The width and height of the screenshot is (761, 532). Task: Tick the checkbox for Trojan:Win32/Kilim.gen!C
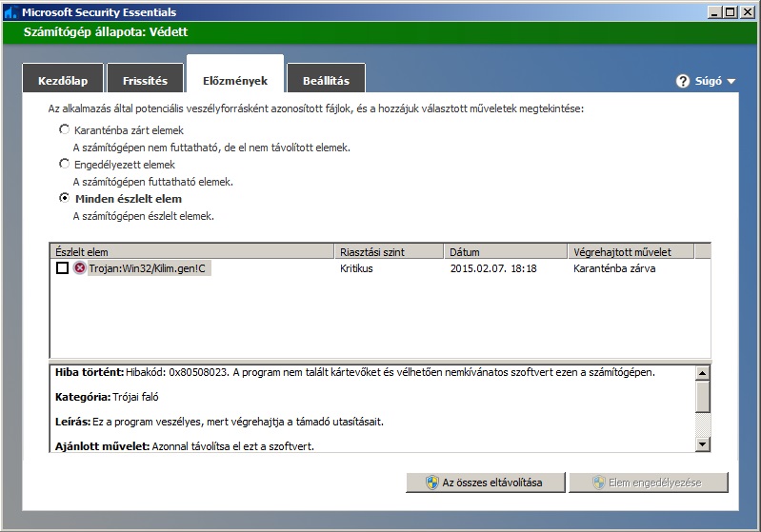(x=62, y=269)
